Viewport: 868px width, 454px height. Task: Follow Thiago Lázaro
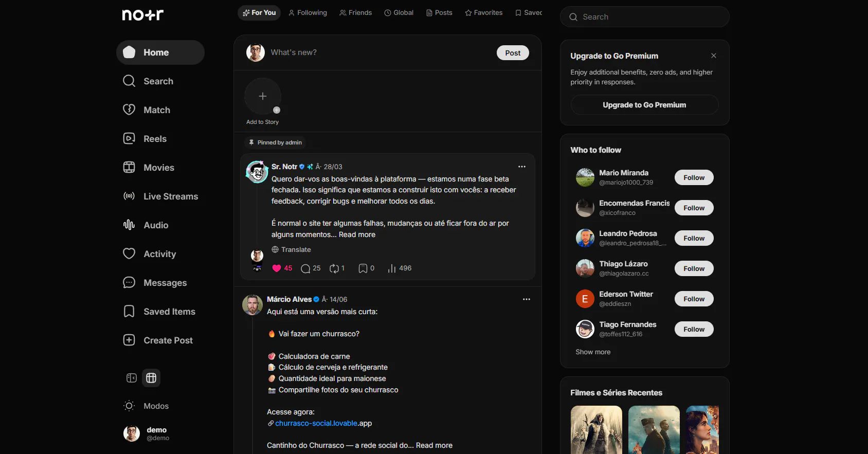pos(694,268)
